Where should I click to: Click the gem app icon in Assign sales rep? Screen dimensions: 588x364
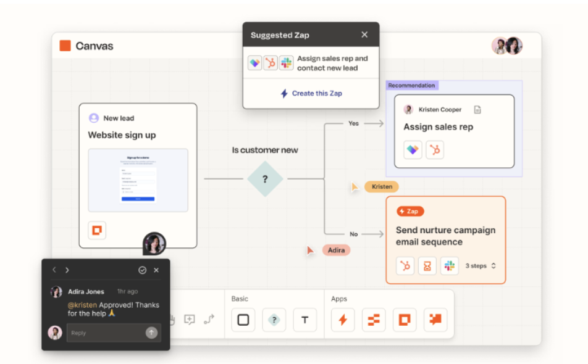[x=413, y=150]
